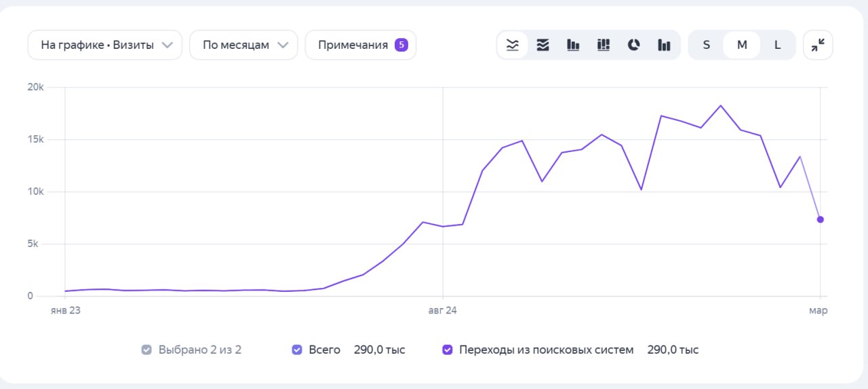Switch to the line chart view
Image resolution: width=868 pixels, height=389 pixels.
513,45
